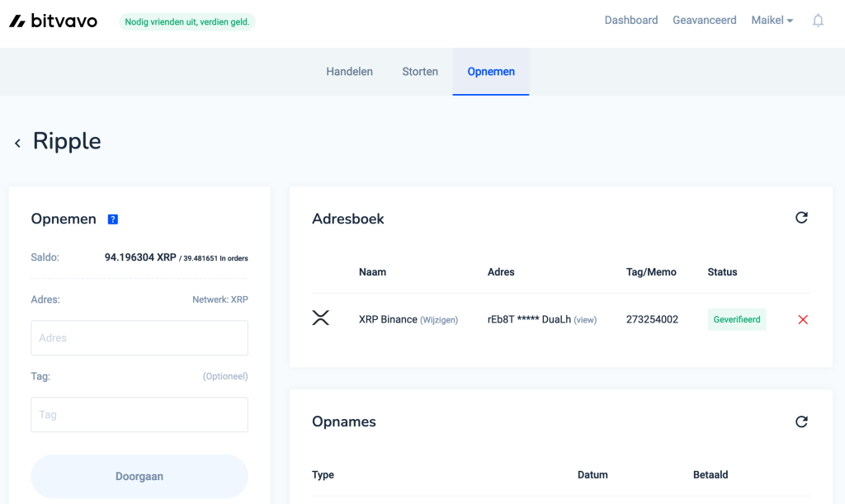The height and width of the screenshot is (504, 845).
Task: Click the invite friends banner
Action: click(x=187, y=22)
